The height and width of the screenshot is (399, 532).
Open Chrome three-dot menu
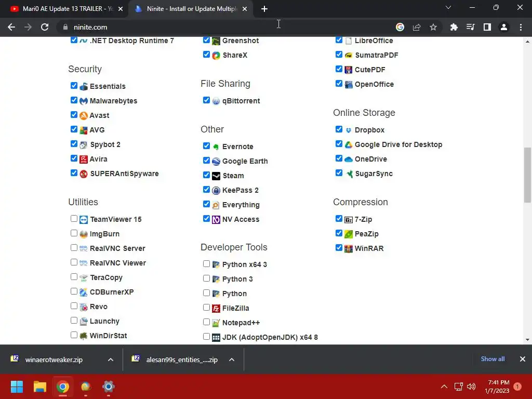tap(521, 27)
